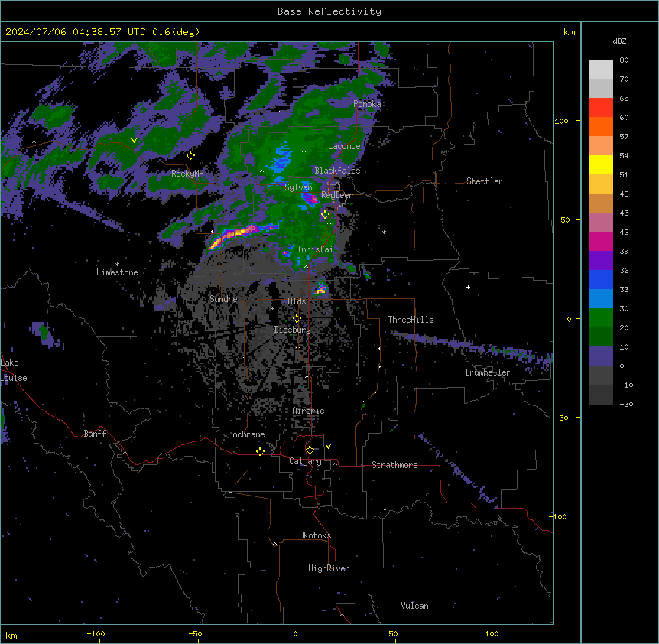Click the Okotoks label
The width and height of the screenshot is (659, 644).
pos(315,535)
